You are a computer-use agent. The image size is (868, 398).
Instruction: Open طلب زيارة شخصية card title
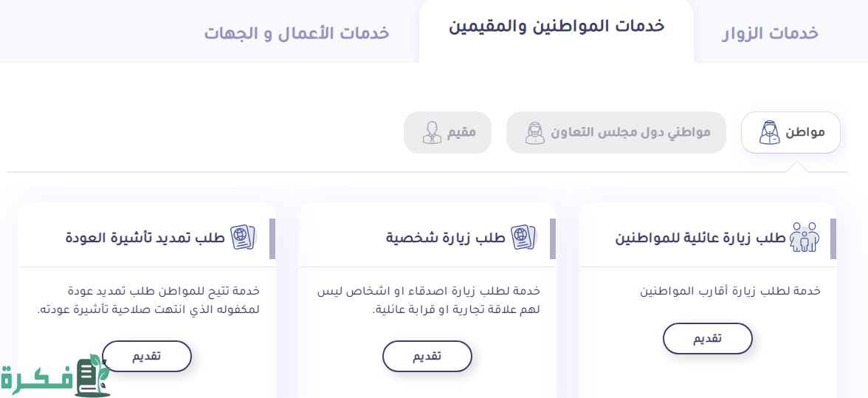click(x=446, y=238)
